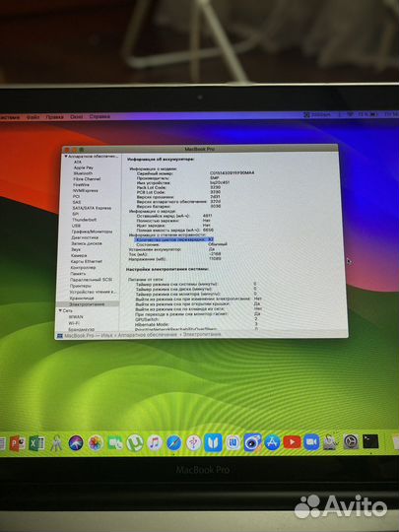Viewport: 399px width, 532px height.
Task: Launch Zoom from the dock
Action: 311,442
